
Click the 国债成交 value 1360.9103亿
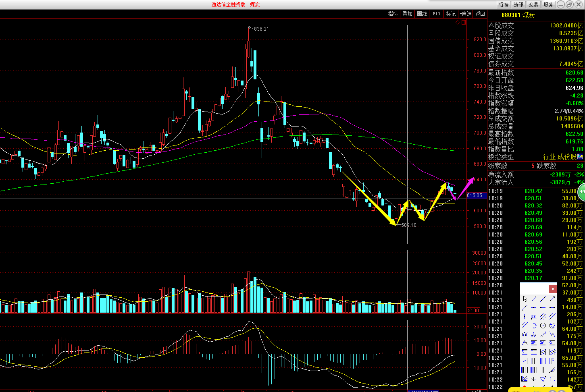[x=566, y=41]
